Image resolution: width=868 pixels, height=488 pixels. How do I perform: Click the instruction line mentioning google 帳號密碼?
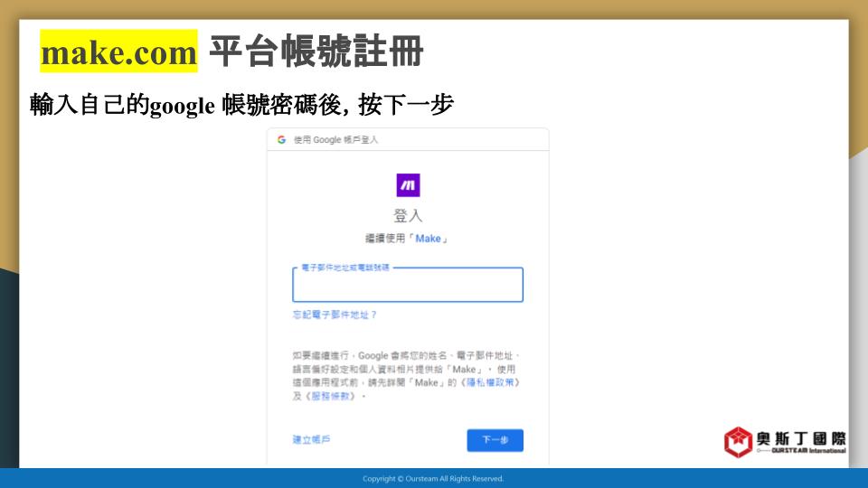point(242,105)
